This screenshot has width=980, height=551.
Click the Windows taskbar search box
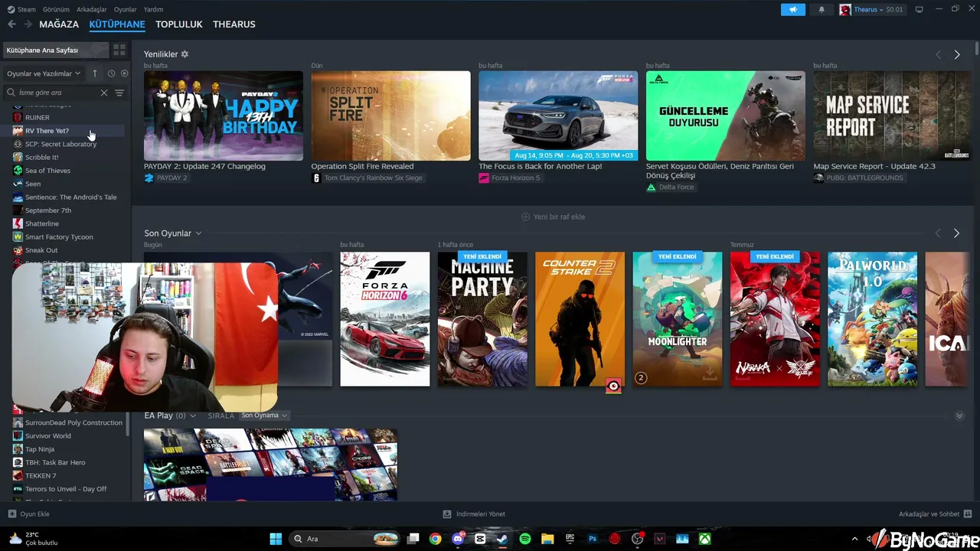tap(345, 539)
